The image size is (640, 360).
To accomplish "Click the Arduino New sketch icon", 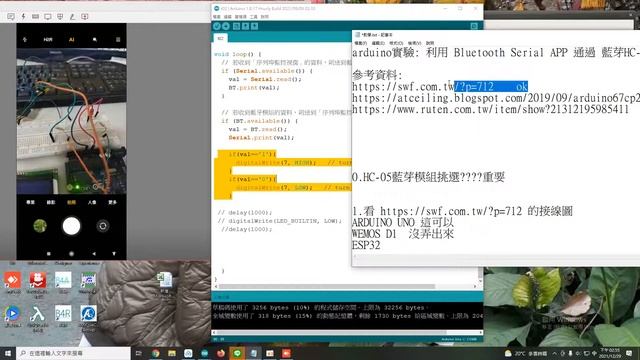I will tap(236, 26).
